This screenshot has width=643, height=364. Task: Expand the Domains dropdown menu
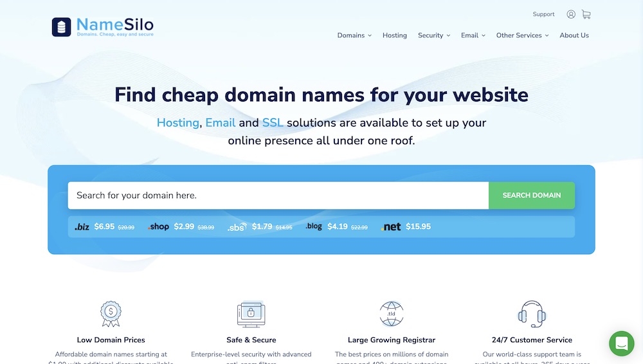tap(354, 35)
